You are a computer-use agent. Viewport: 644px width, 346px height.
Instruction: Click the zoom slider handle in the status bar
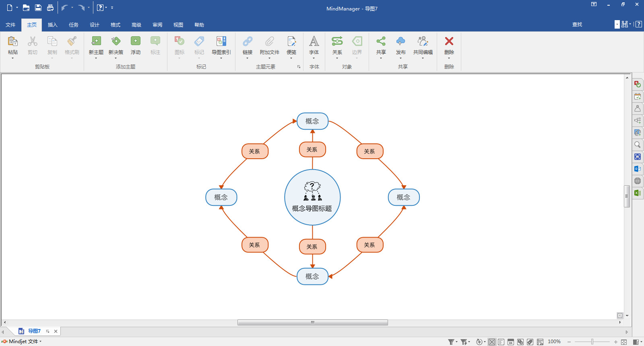point(592,342)
